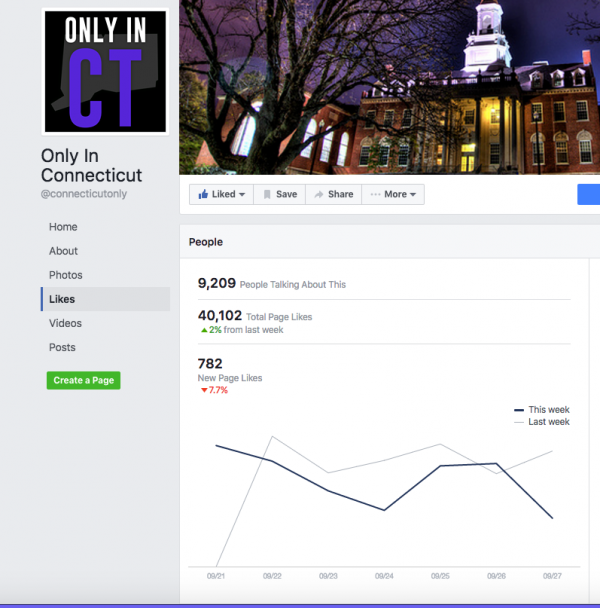Open the Videos section
This screenshot has height=608, width=600.
pos(65,323)
